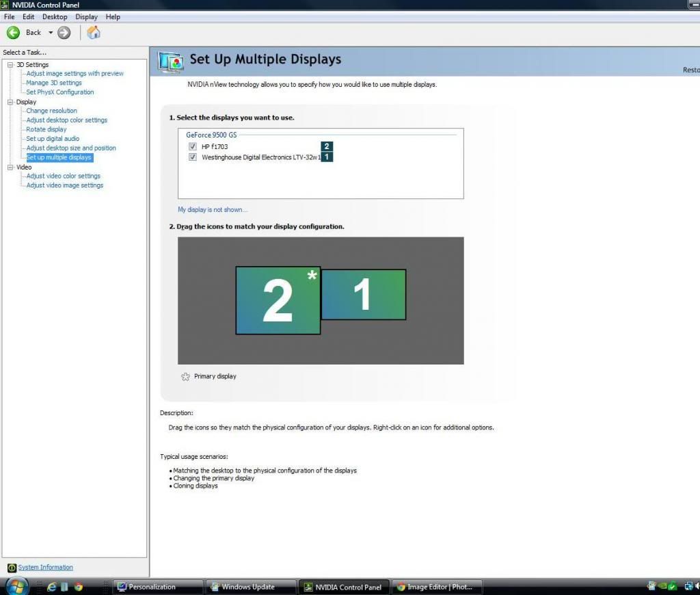Switch to Windows Update taskbar window
Image resolution: width=700 pixels, height=595 pixels.
(x=252, y=587)
